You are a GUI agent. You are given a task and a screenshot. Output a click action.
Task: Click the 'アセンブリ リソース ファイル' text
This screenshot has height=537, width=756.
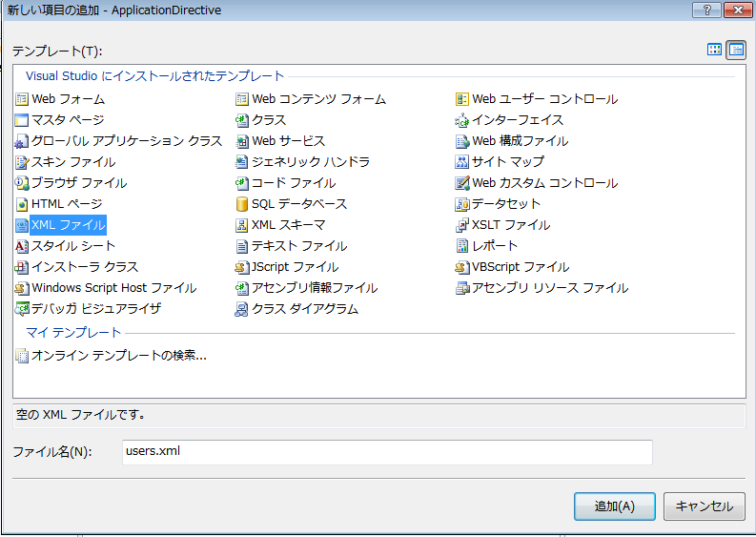[x=550, y=288]
